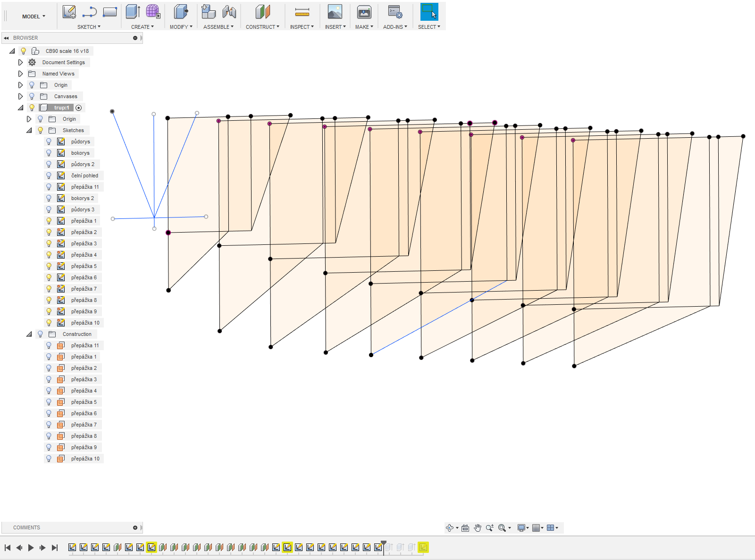755x560 pixels.
Task: Click the timeline playhead marker
Action: 384,543
